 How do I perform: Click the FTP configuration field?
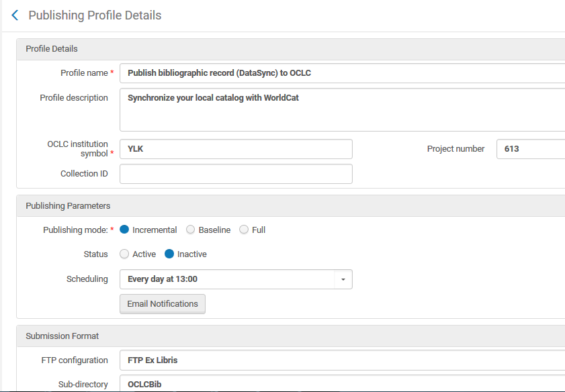[341, 360]
